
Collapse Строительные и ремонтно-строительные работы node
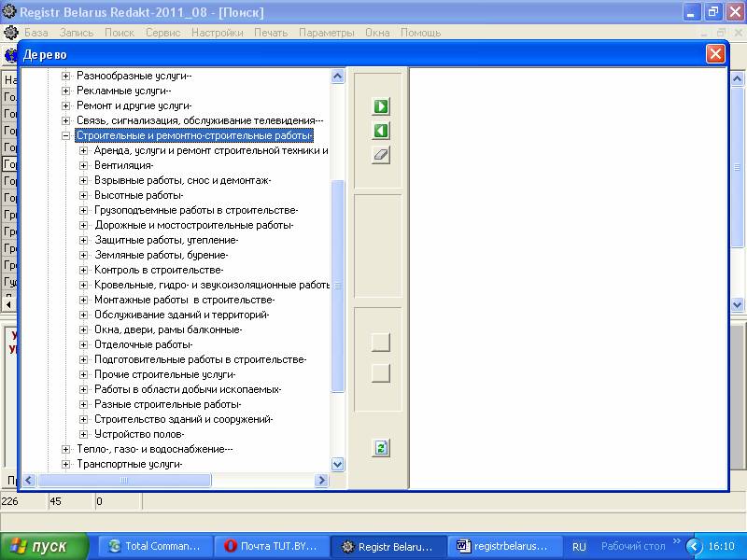tap(66, 136)
